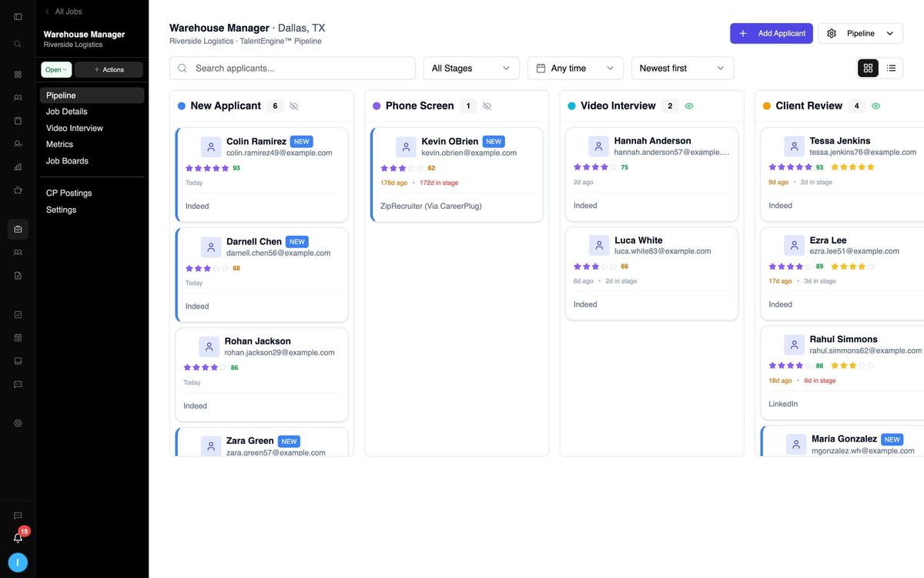Open the bar chart reports icon
This screenshot has height=578, width=924.
18,166
